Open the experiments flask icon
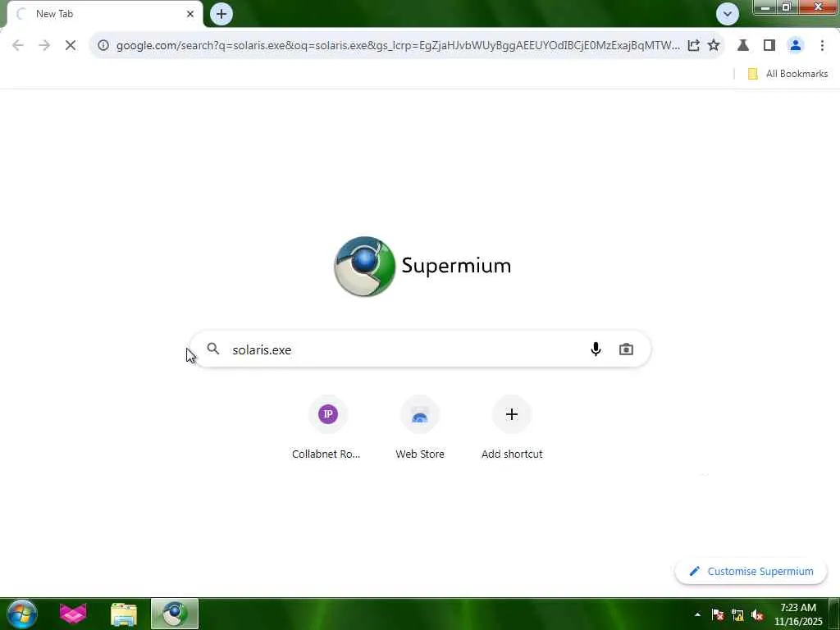Screen dimensions: 840x630 click(743, 46)
